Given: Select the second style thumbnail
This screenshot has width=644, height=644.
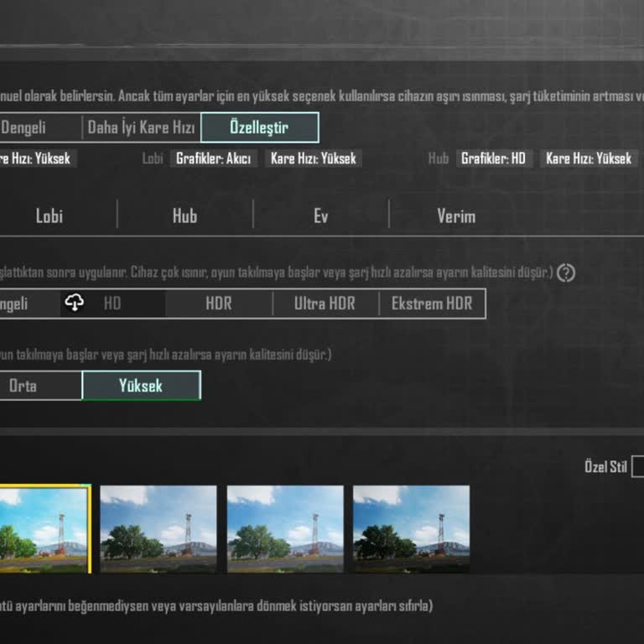Looking at the screenshot, I should click(158, 529).
